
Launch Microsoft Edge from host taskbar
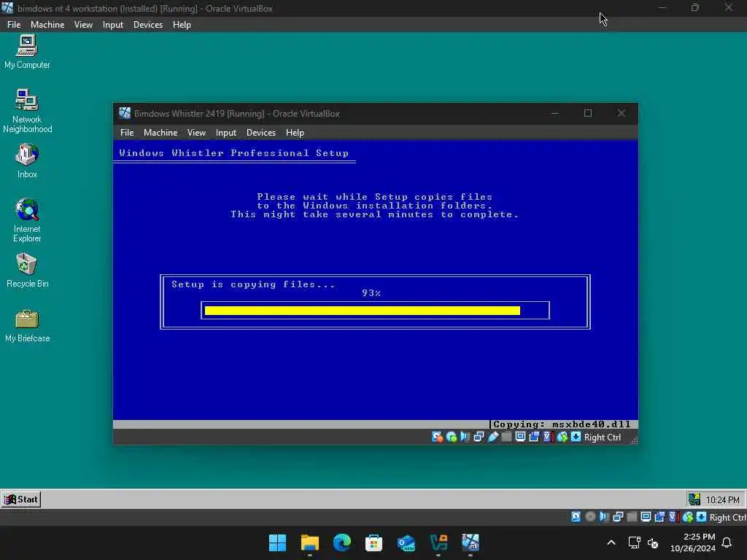[x=341, y=542]
